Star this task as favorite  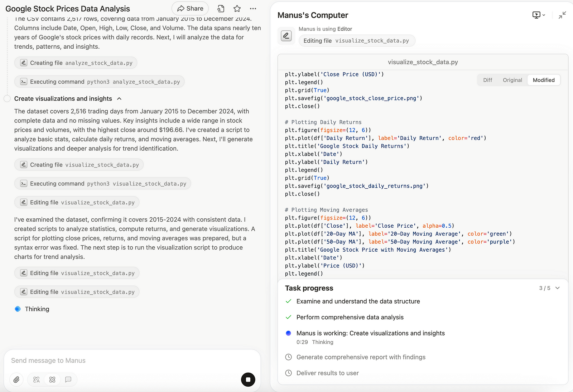[237, 9]
